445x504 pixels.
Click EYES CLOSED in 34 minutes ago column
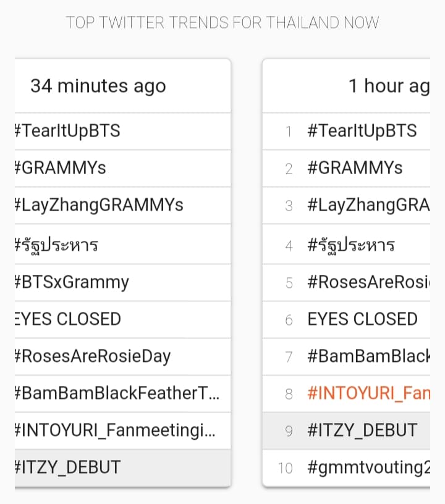pos(68,319)
